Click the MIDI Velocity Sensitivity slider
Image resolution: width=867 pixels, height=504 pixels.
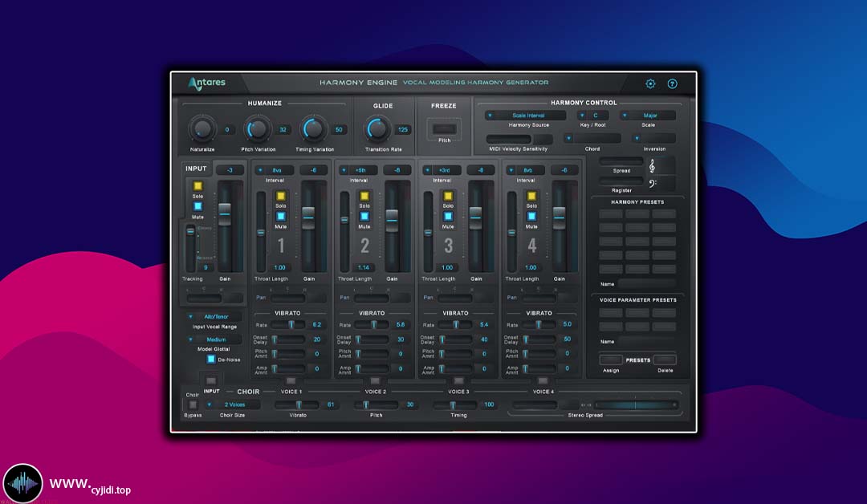tap(509, 139)
